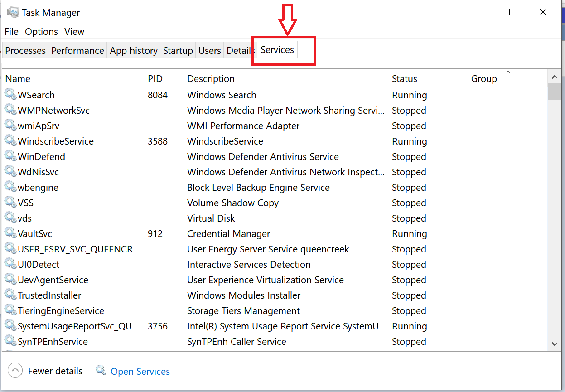565x392 pixels.
Task: Click the VSS service gear icon
Action: 10,203
